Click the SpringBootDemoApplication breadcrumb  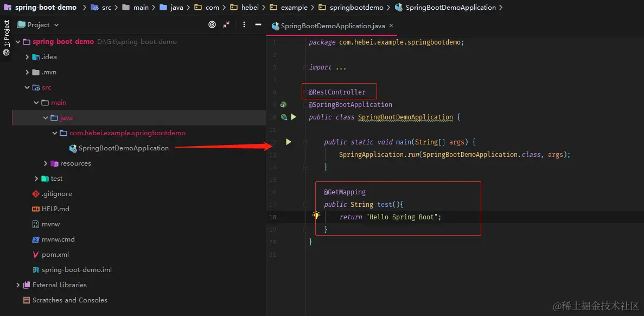450,8
